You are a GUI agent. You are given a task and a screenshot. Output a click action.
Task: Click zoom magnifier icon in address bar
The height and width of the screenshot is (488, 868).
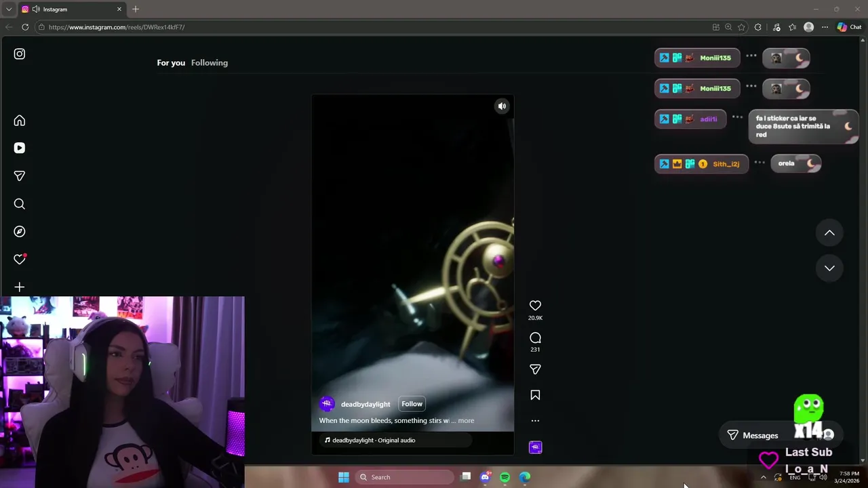pyautogui.click(x=728, y=27)
